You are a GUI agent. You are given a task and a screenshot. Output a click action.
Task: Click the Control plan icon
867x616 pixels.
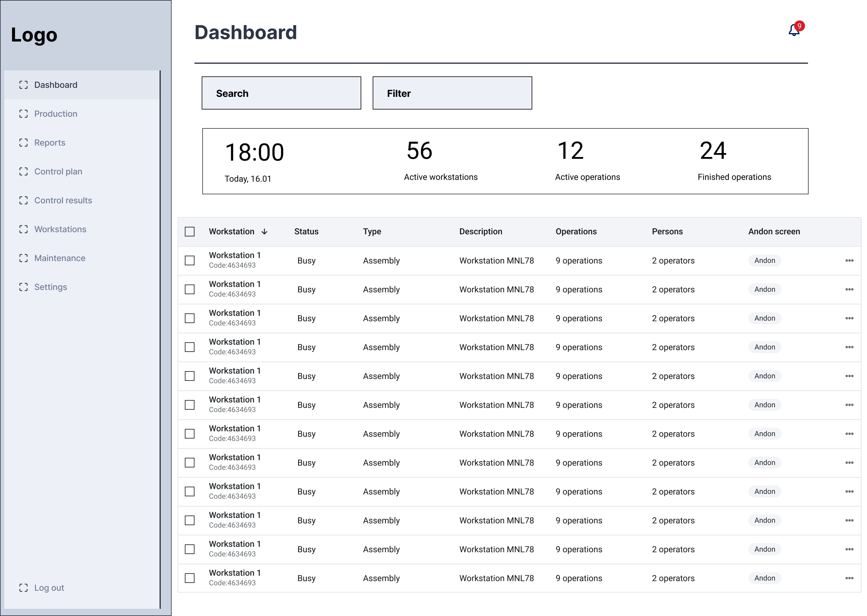click(x=23, y=171)
